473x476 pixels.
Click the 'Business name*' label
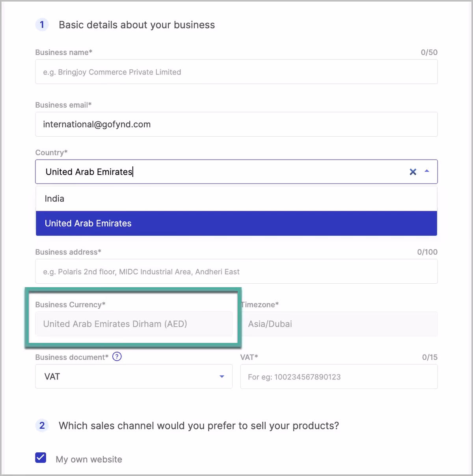coord(64,52)
